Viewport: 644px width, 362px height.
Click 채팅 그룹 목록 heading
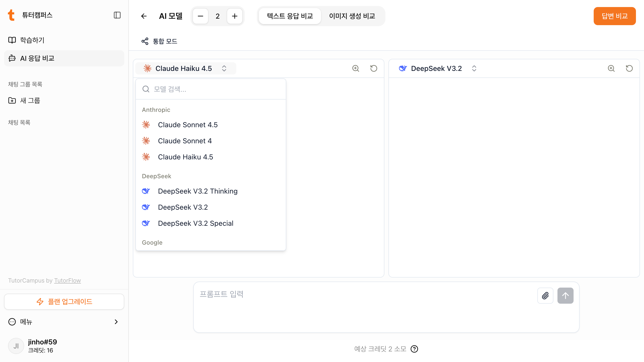pos(25,84)
